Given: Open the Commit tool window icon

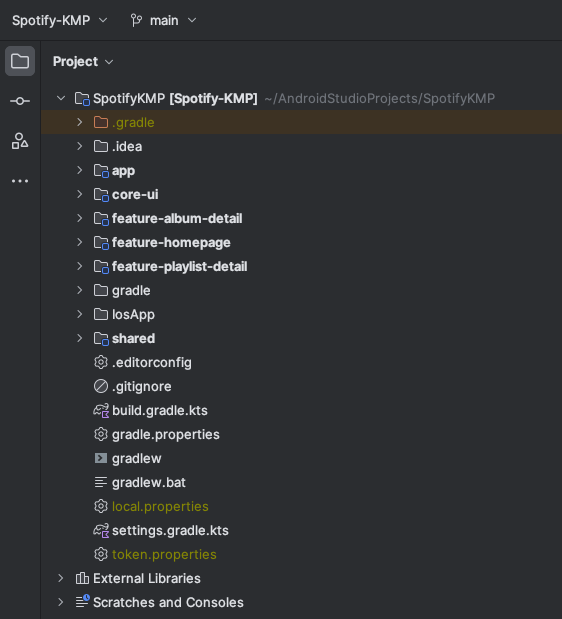Looking at the screenshot, I should 20,101.
